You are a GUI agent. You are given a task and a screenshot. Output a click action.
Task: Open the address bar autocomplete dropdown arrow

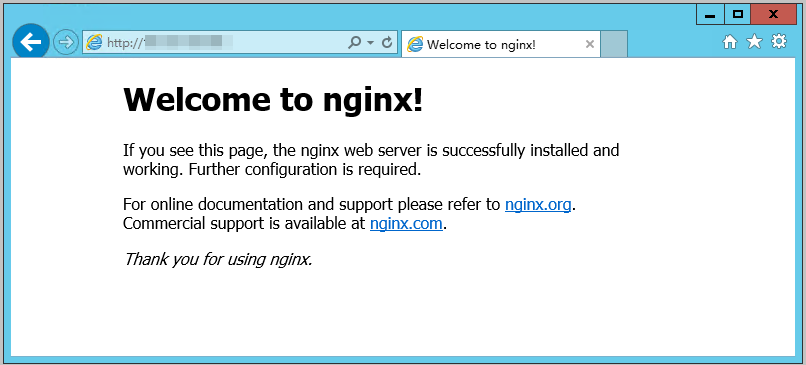[x=371, y=43]
